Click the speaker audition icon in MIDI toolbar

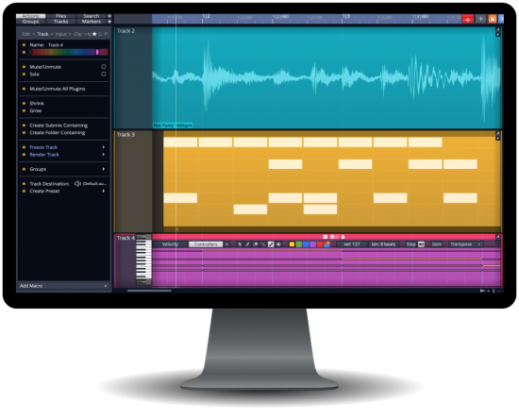pos(278,244)
